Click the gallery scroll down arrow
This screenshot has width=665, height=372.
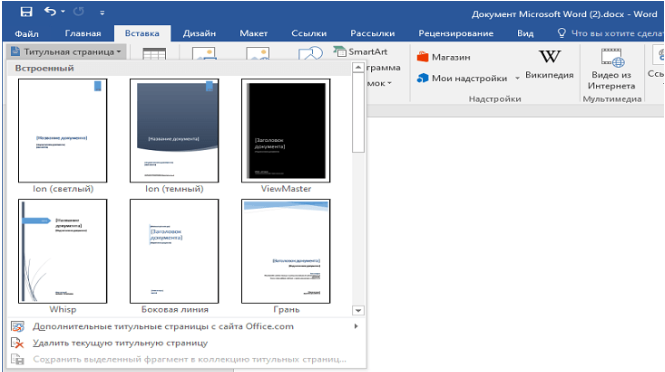coord(358,310)
